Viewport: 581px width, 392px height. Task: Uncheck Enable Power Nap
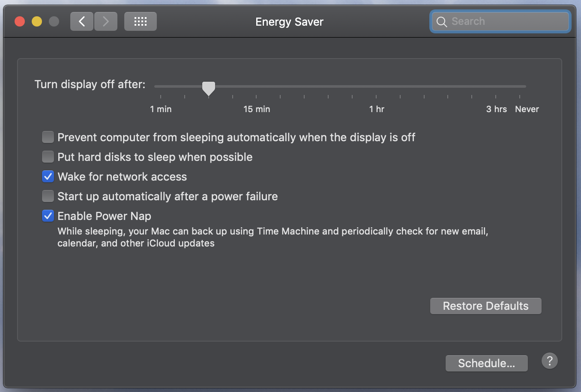(48, 216)
